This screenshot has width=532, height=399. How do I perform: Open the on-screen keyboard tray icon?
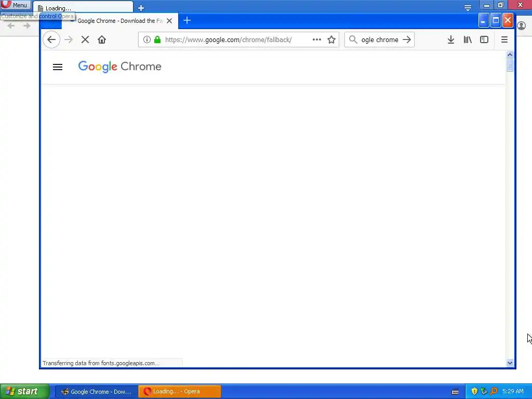455,392
